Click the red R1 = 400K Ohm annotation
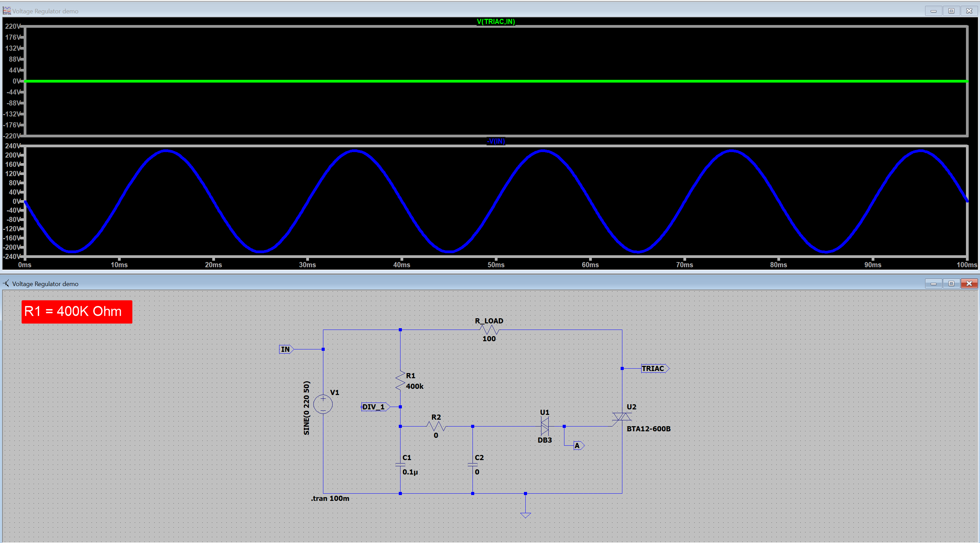The height and width of the screenshot is (543, 980). point(77,312)
